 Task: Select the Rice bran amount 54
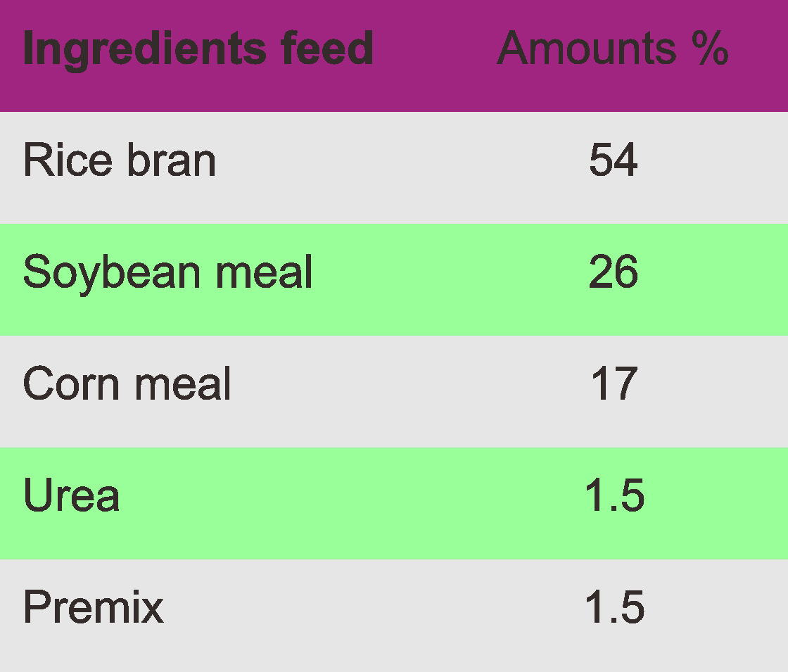(614, 160)
